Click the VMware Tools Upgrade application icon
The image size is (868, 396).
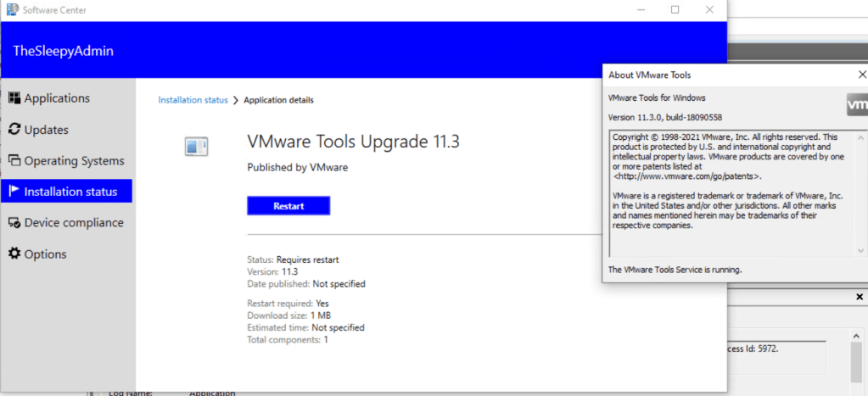[196, 147]
